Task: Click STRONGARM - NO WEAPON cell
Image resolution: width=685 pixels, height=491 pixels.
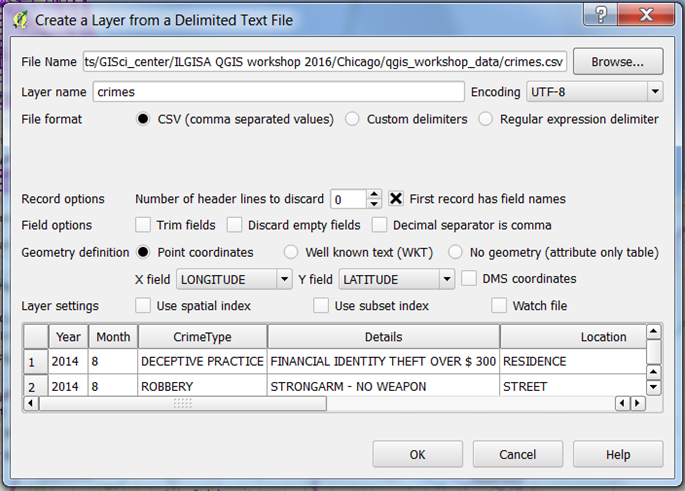Action: pyautogui.click(x=384, y=386)
